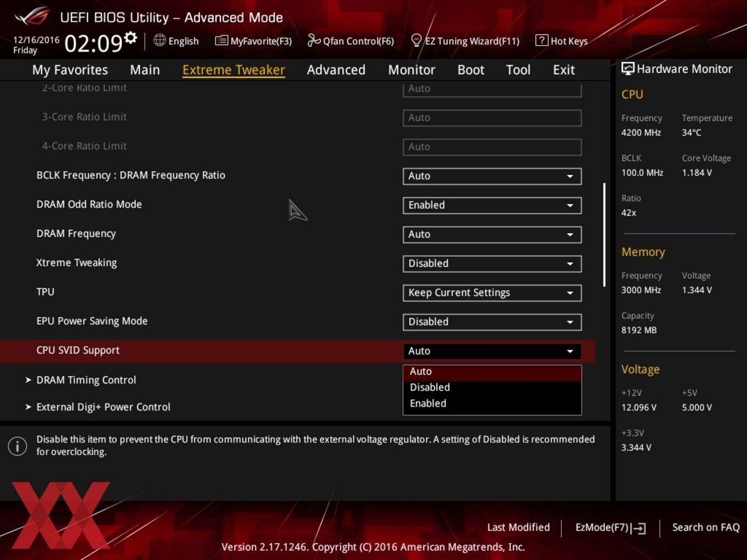Click the date 12/16/2016
747x560 pixels.
36,40
